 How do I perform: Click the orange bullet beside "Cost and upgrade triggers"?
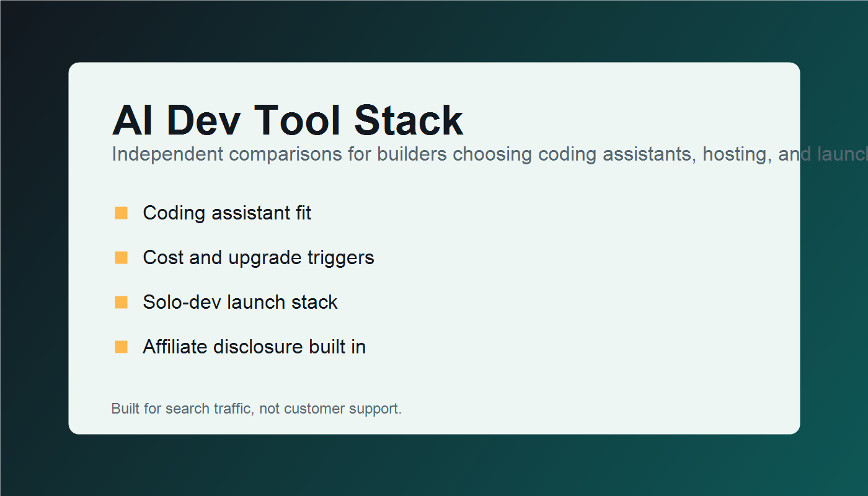(x=121, y=257)
